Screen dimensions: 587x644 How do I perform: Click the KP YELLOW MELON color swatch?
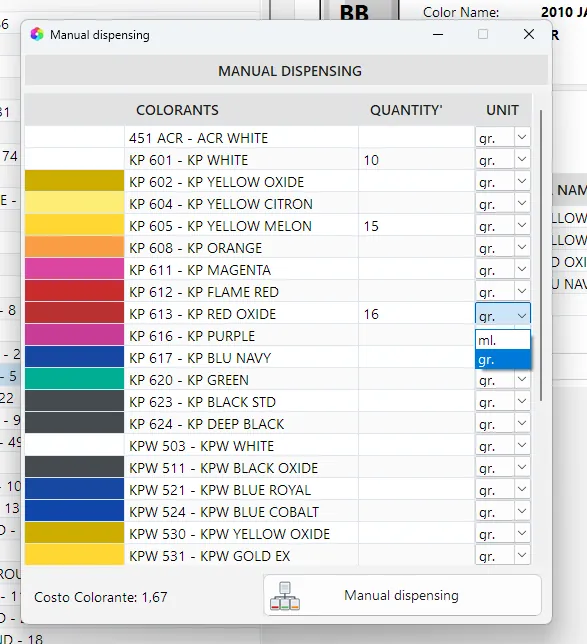coord(74,225)
